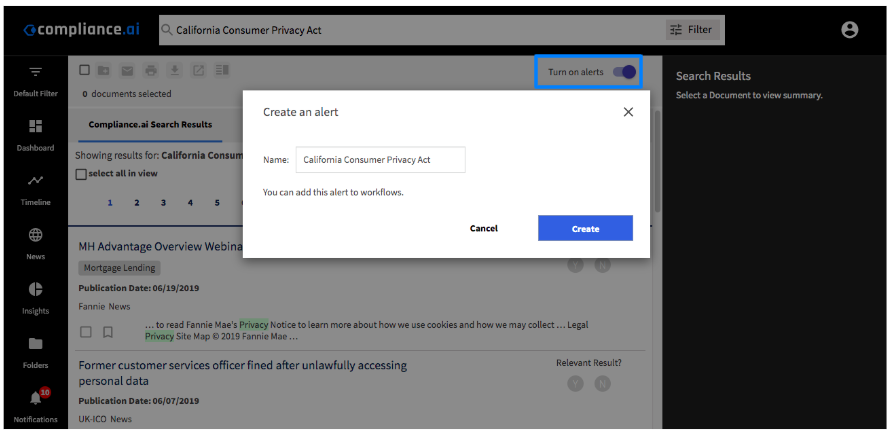This screenshot has width=891, height=437.
Task: Click the email documents toolbar icon
Action: (127, 70)
